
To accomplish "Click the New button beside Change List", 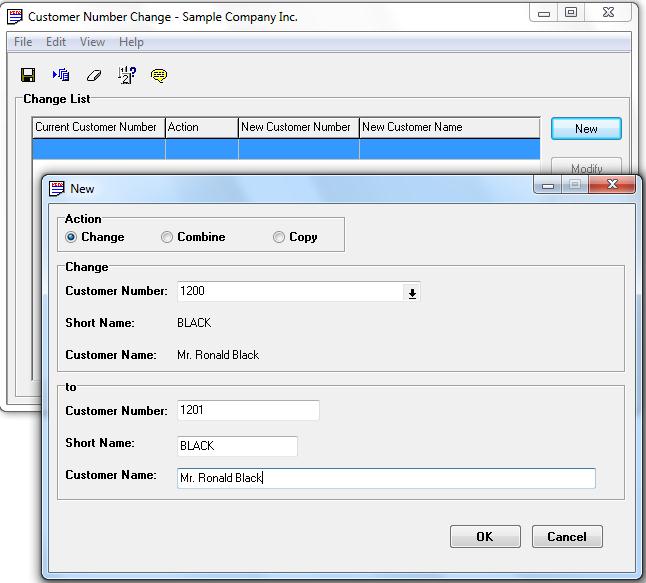I will (586, 129).
